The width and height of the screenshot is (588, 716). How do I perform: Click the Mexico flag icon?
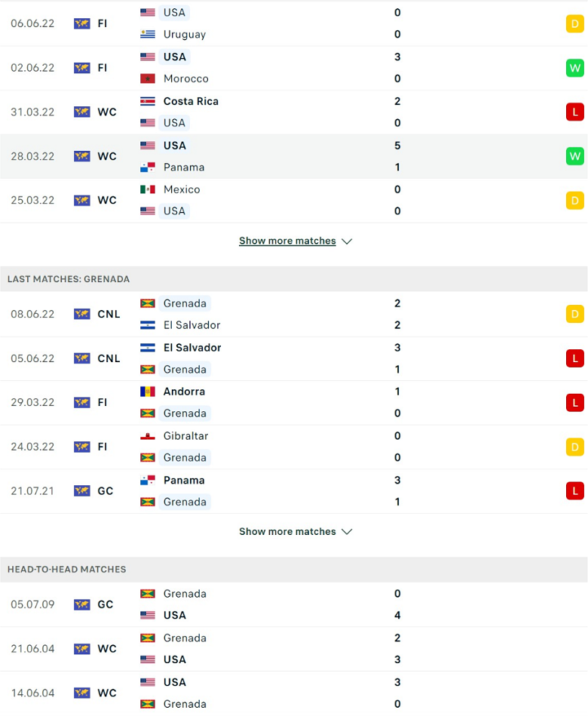tap(147, 189)
